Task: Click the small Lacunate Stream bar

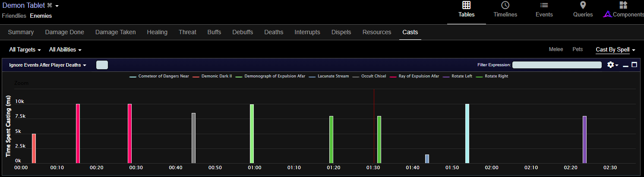Action: point(427,159)
